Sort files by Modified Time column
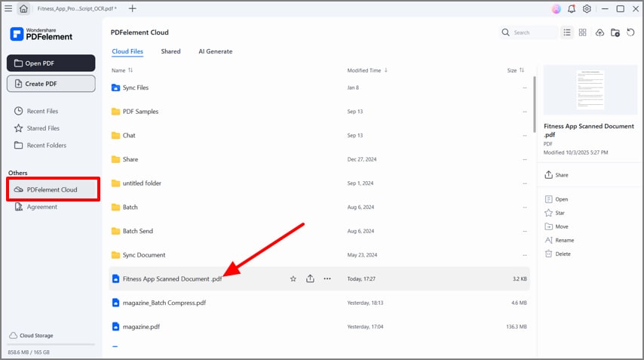The image size is (644, 360). pos(367,70)
